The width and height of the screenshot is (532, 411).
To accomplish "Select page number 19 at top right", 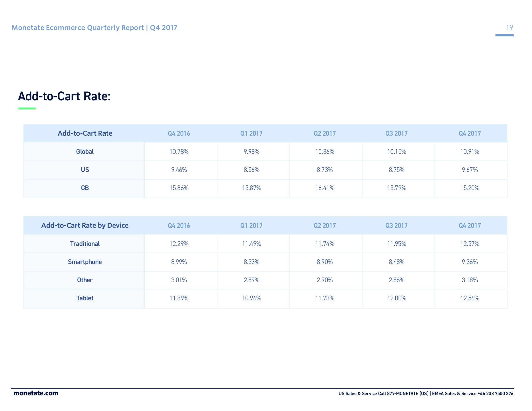I will [509, 28].
